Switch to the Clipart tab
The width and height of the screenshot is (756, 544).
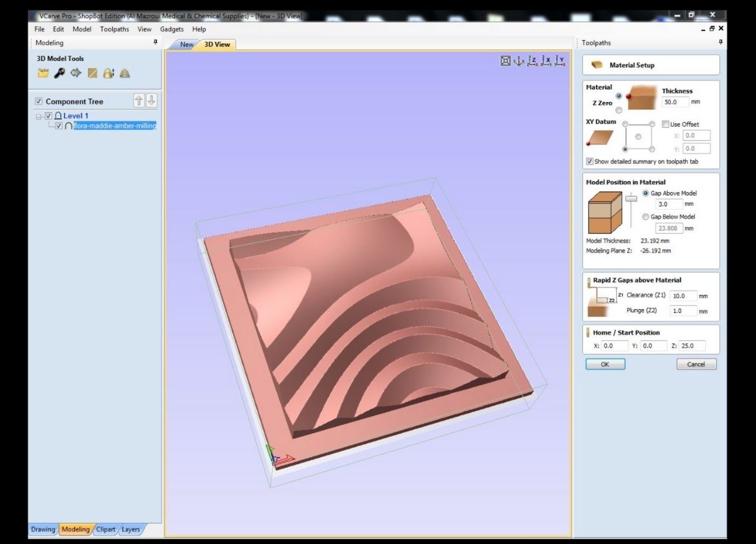pyautogui.click(x=106, y=529)
